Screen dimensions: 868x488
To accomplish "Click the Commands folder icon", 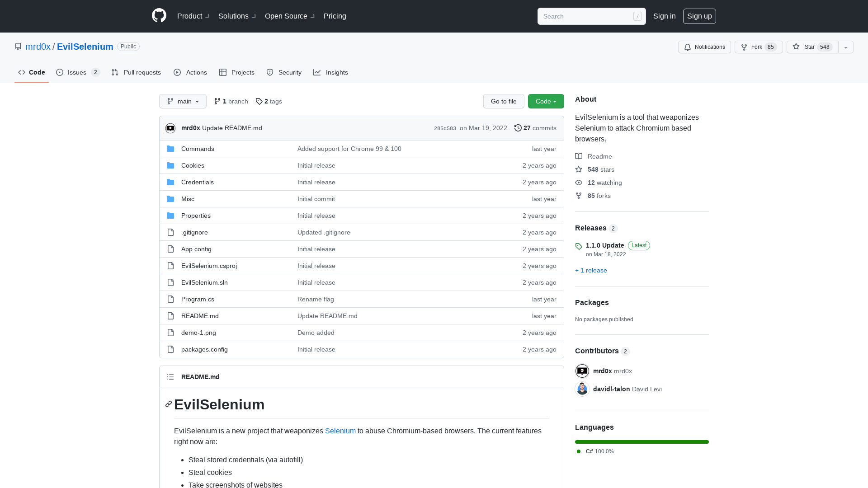I will (170, 149).
